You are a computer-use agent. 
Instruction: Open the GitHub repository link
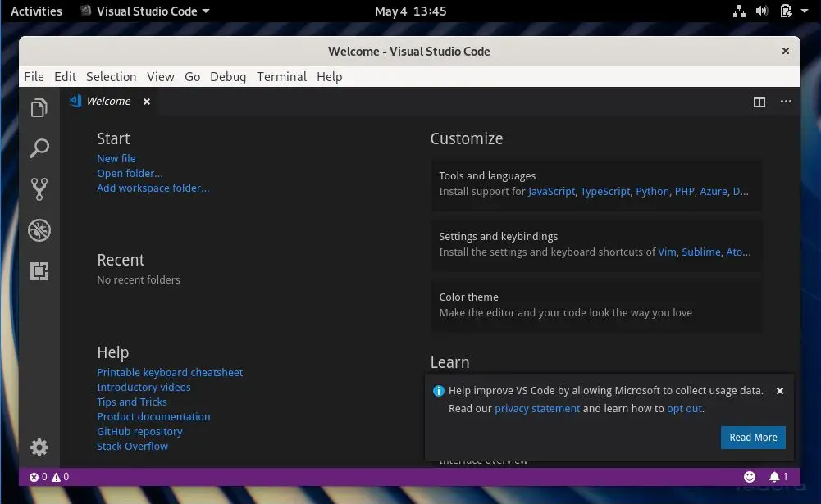click(x=139, y=432)
